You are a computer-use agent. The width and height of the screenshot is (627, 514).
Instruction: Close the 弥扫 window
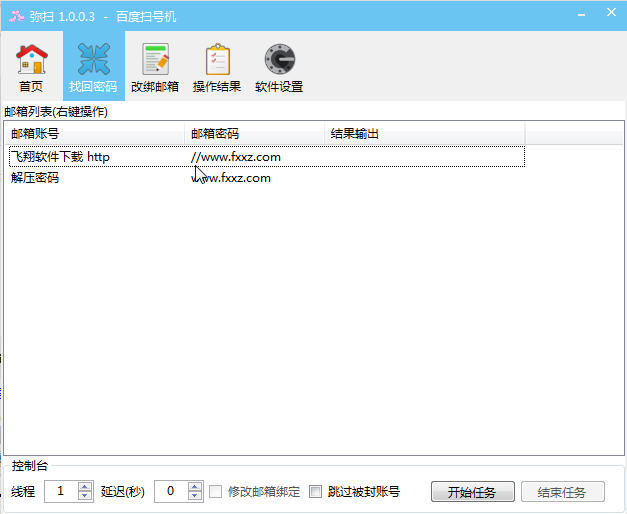(611, 12)
